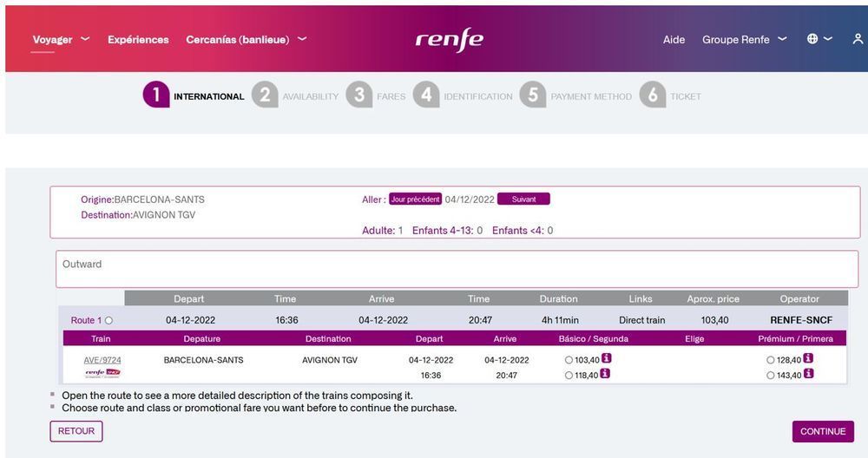Viewport: 868px width, 458px height.
Task: Click the Route 1 label
Action: pyautogui.click(x=86, y=320)
